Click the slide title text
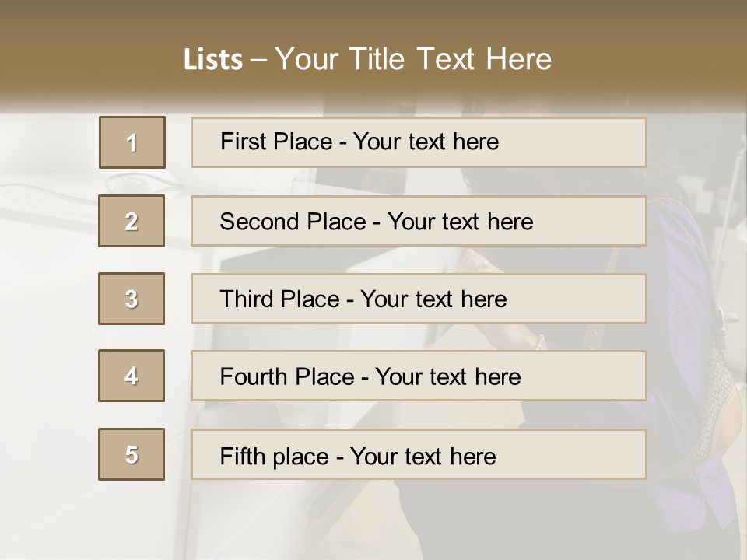 367,59
